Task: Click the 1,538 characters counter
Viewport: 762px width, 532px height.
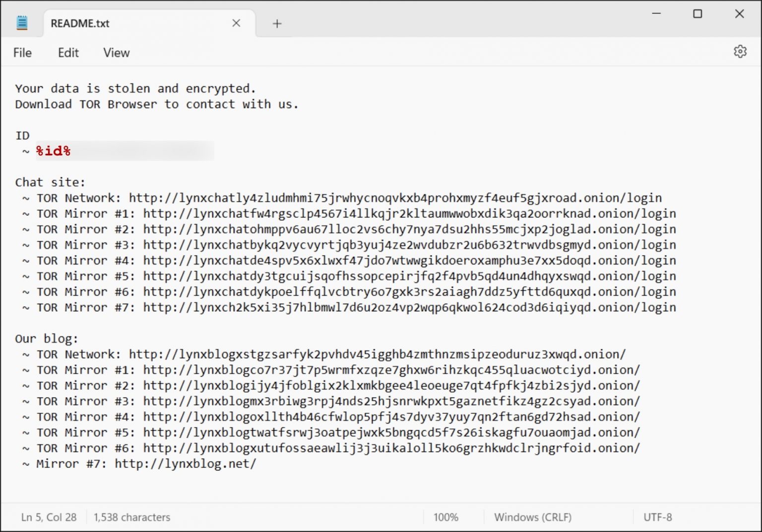Action: 131,517
